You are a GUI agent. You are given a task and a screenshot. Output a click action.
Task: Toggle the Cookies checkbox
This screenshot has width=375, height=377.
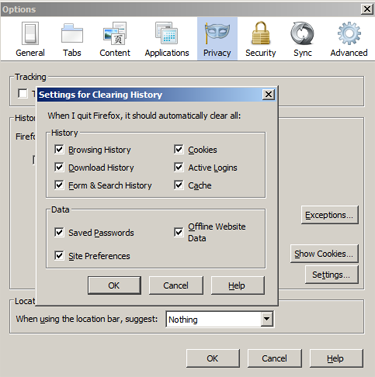(179, 149)
